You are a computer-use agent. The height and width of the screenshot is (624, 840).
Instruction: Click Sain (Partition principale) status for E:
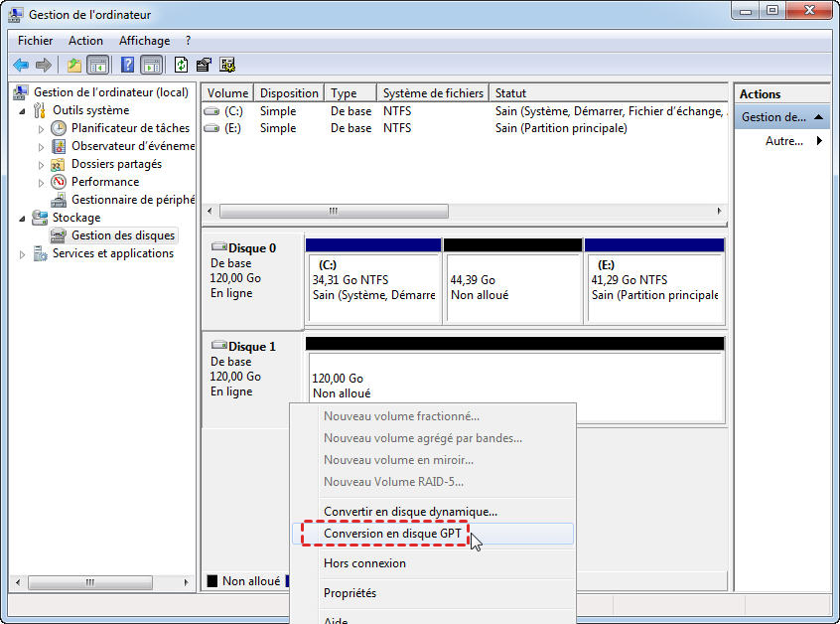coord(561,128)
